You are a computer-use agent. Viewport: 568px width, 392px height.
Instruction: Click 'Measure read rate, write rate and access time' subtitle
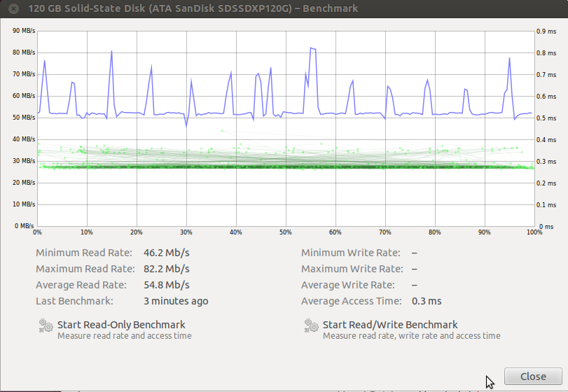[411, 336]
